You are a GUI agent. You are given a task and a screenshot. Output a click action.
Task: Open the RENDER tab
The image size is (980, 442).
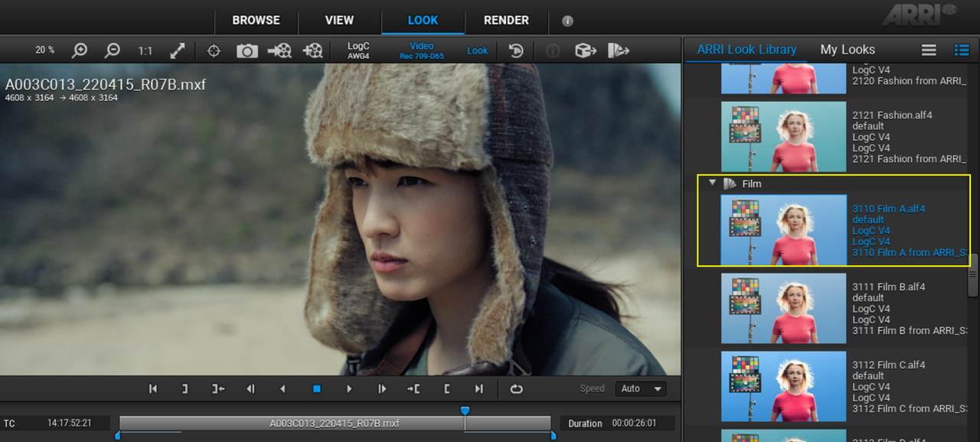506,20
